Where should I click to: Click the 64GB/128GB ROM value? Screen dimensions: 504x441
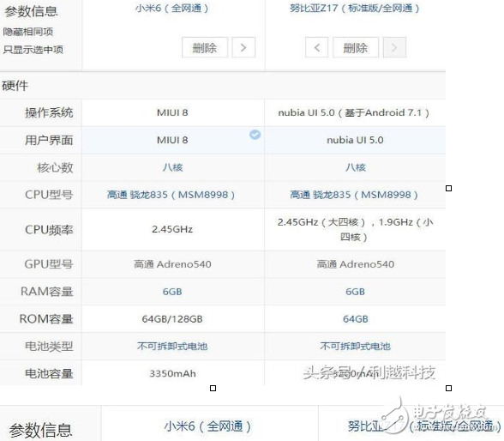[172, 319]
